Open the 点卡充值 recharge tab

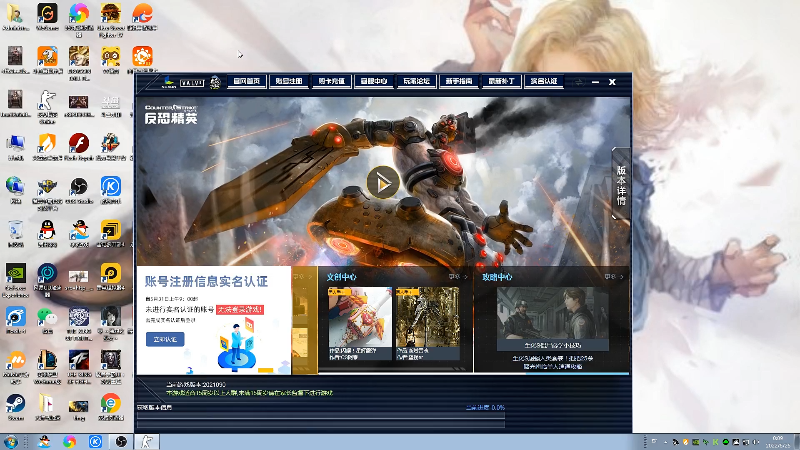pyautogui.click(x=332, y=81)
